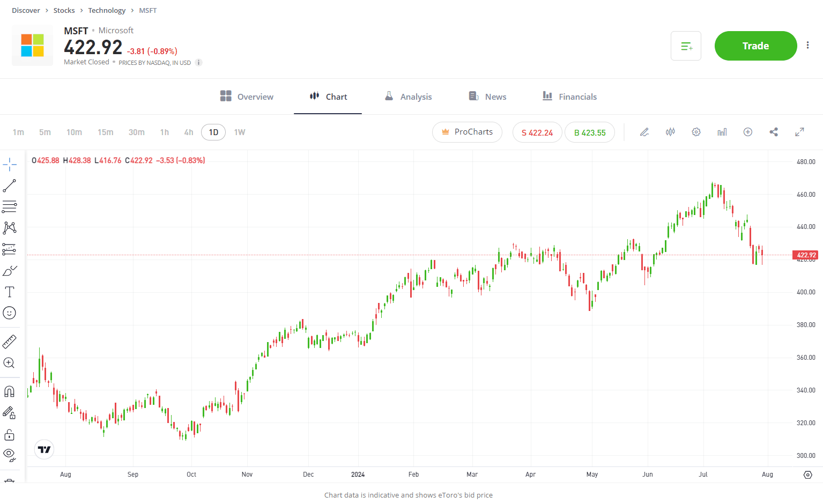Change the chart type candlestick icon
823x504 pixels.
point(670,132)
